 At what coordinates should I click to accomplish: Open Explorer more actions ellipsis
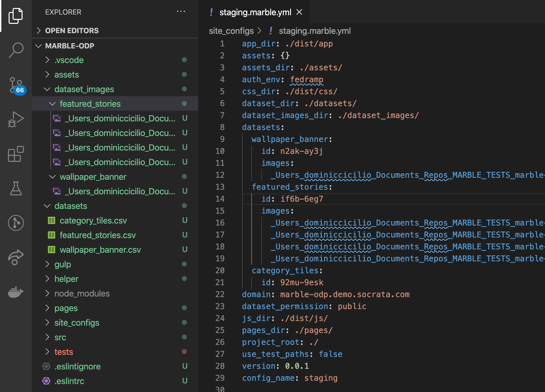pos(181,12)
